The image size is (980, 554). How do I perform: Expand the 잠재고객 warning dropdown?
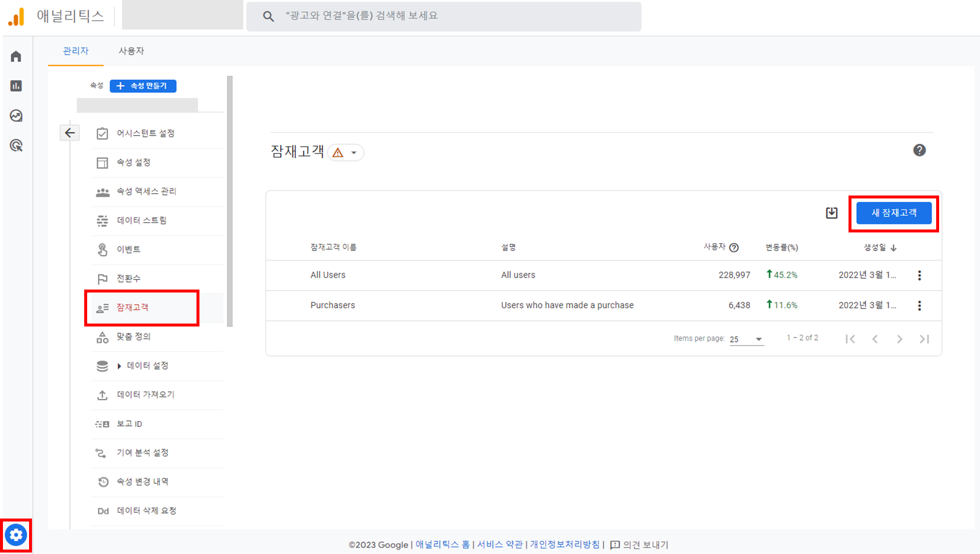click(x=346, y=153)
